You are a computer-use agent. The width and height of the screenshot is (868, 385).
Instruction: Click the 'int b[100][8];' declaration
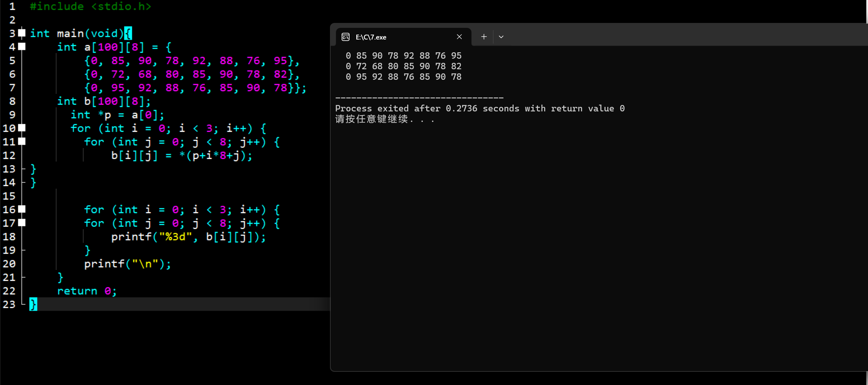pyautogui.click(x=104, y=101)
